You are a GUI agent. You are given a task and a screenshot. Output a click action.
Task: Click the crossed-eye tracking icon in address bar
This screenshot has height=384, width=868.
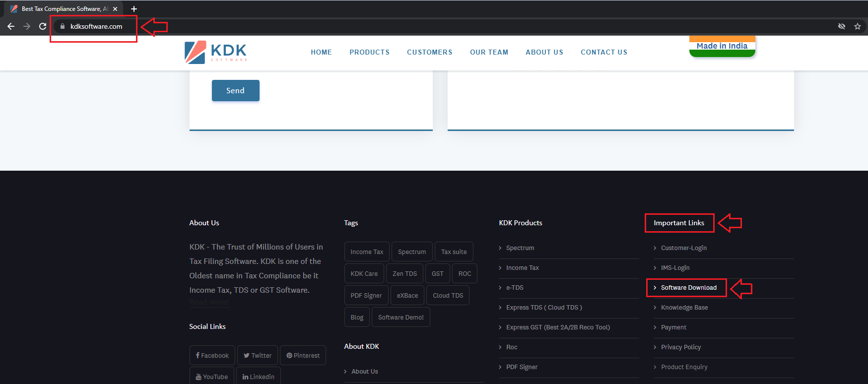842,26
